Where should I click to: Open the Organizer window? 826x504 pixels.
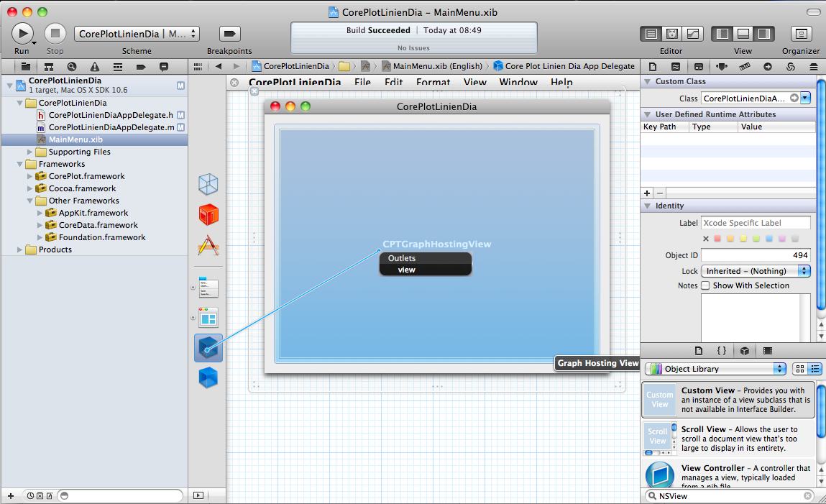coord(801,34)
